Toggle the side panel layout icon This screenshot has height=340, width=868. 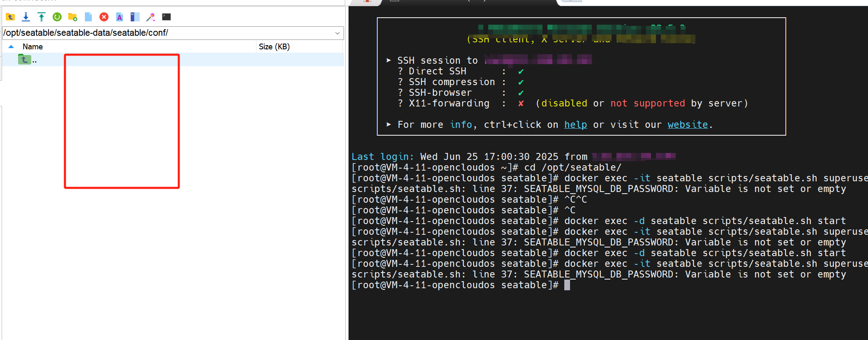pos(135,17)
